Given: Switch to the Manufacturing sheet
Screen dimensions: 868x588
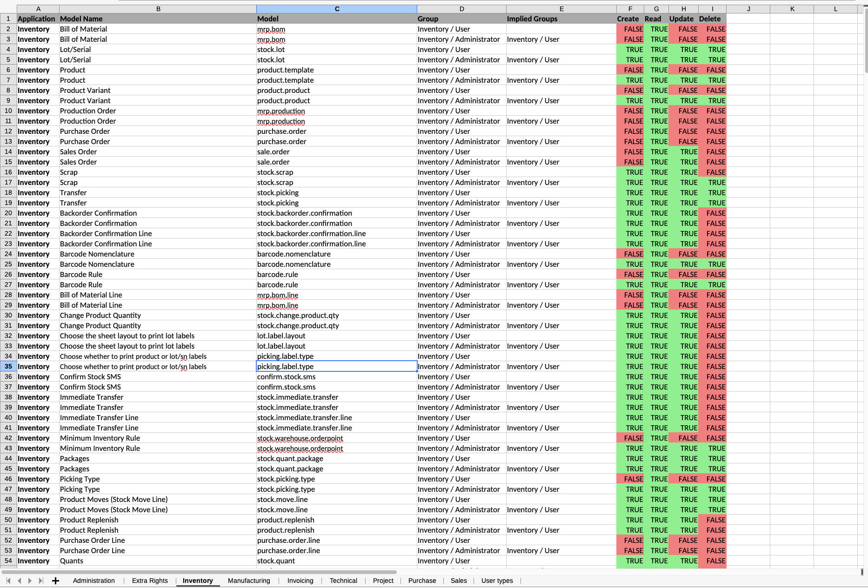Looking at the screenshot, I should coord(249,581).
